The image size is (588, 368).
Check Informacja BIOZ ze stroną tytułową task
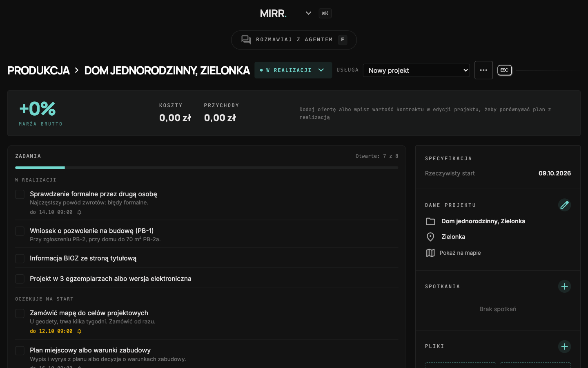pyautogui.click(x=20, y=258)
